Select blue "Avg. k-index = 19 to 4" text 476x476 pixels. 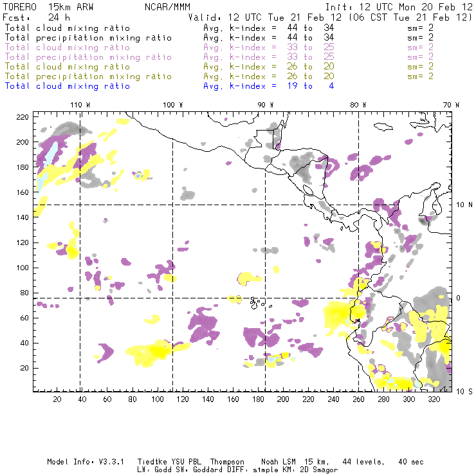[x=269, y=86]
